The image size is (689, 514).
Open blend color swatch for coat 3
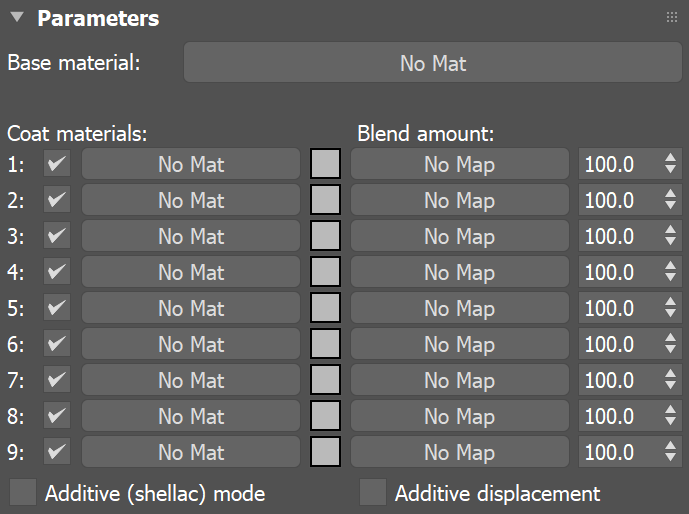[x=326, y=236]
